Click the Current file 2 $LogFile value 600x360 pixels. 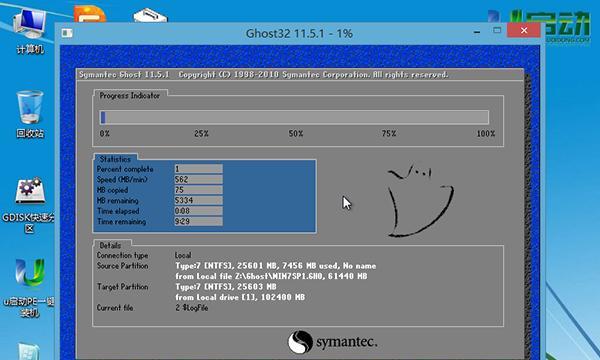coord(192,308)
